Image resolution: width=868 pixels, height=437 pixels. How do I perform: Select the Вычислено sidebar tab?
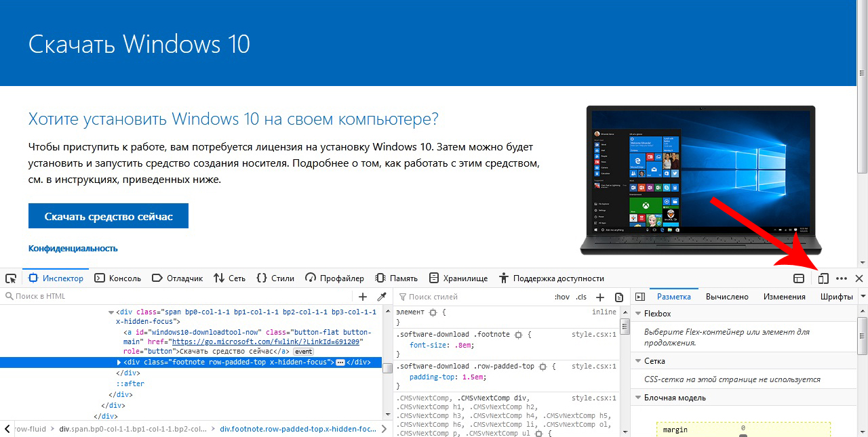[x=727, y=297]
